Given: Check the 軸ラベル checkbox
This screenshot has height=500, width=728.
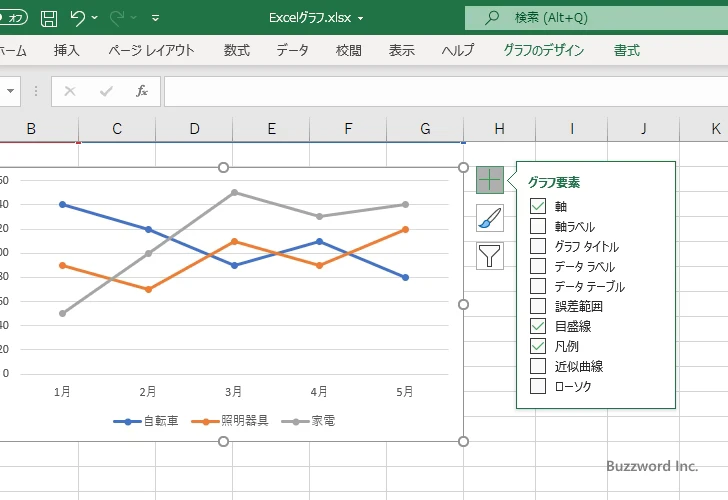Looking at the screenshot, I should 538,226.
